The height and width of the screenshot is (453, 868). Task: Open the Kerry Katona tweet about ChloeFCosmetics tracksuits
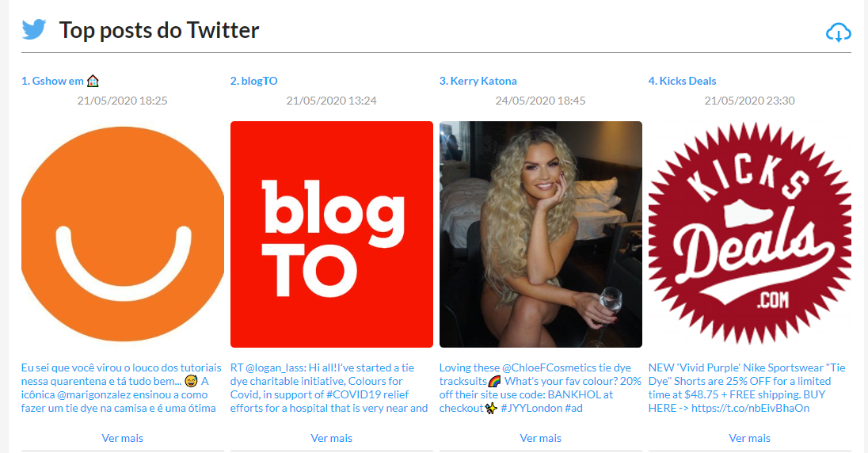click(x=540, y=387)
